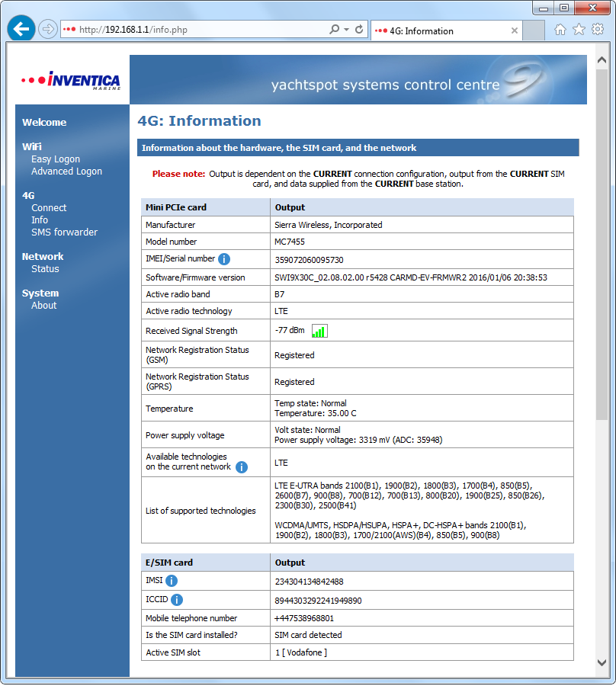Click the -77 dBm signal value
Image resolution: width=616 pixels, height=686 pixels.
[290, 330]
